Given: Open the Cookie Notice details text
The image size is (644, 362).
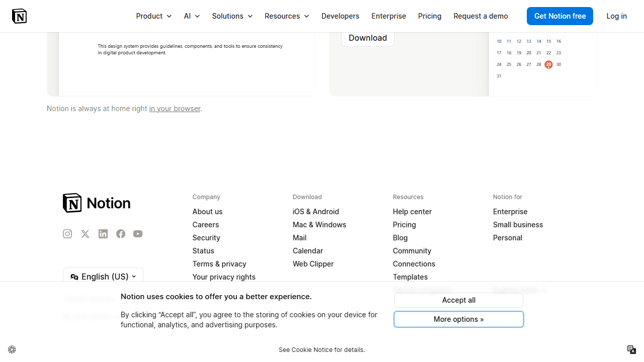Looking at the screenshot, I should tap(322, 350).
